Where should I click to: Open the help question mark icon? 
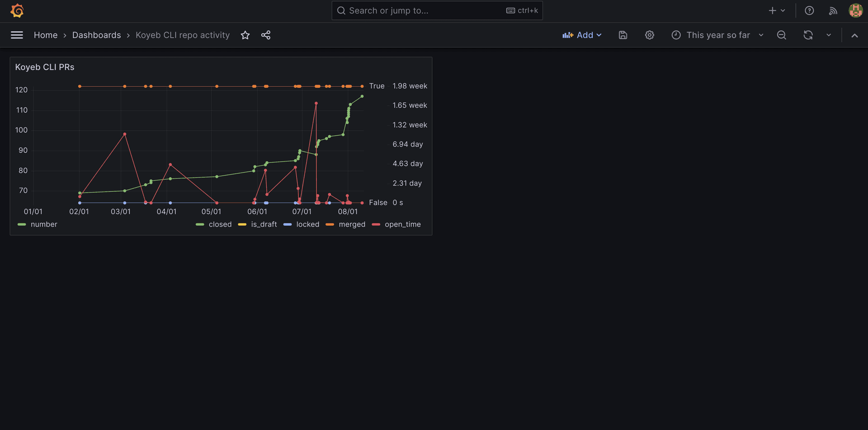[x=809, y=10]
